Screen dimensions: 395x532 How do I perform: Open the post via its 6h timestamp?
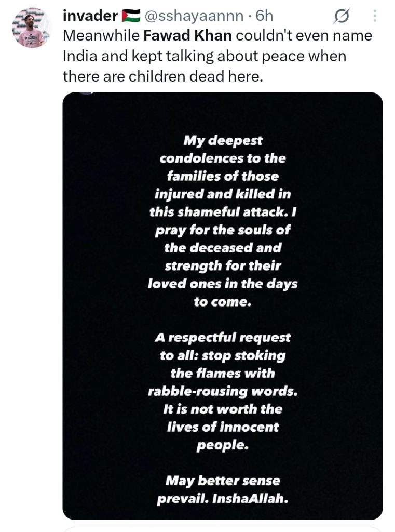(264, 16)
